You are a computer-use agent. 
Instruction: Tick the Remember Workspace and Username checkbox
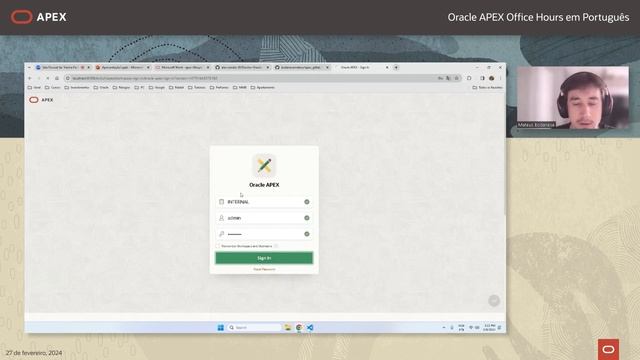coord(218,246)
